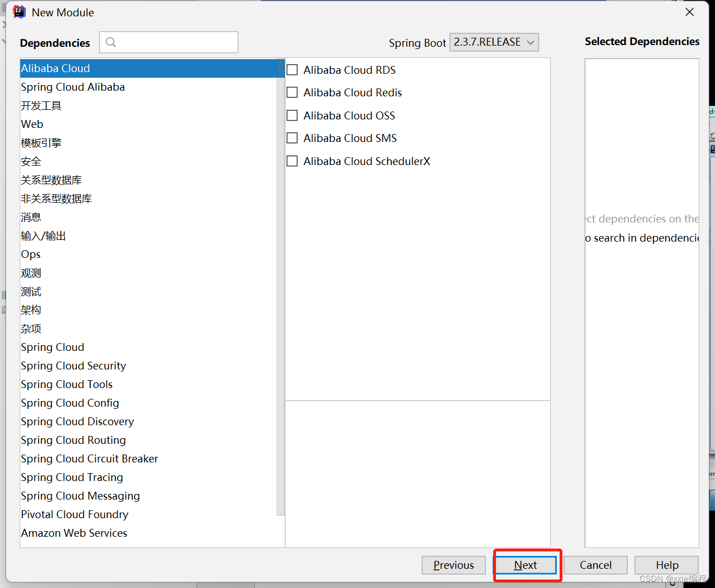715x588 pixels.
Task: Select the 输入/输出 category
Action: click(x=149, y=235)
